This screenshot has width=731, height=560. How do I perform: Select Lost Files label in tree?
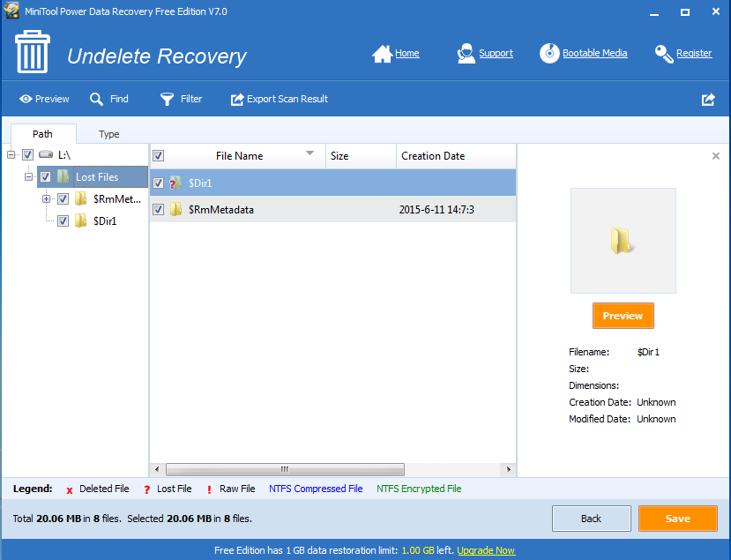click(97, 177)
